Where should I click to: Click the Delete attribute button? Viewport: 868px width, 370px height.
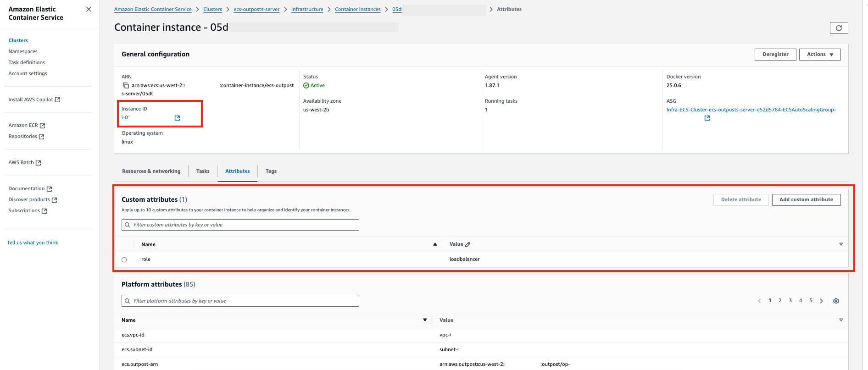click(x=741, y=200)
